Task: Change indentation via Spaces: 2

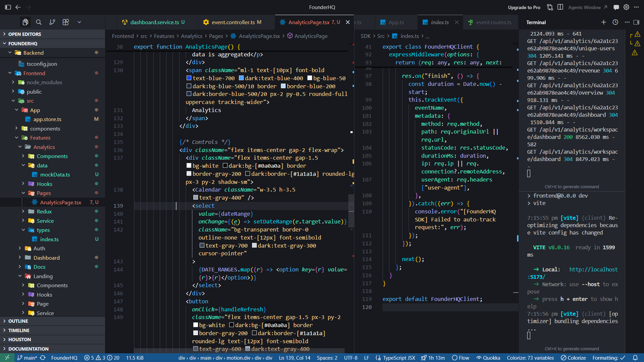Action: click(327, 358)
